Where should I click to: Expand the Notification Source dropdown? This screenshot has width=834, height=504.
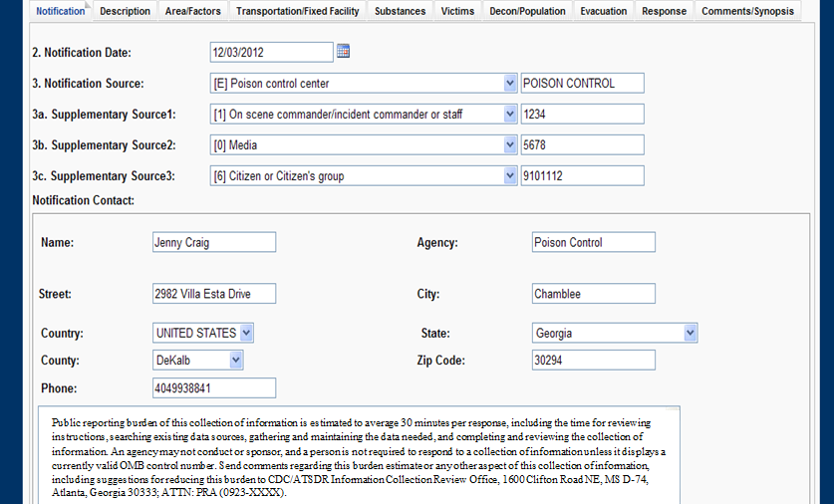pyautogui.click(x=510, y=84)
